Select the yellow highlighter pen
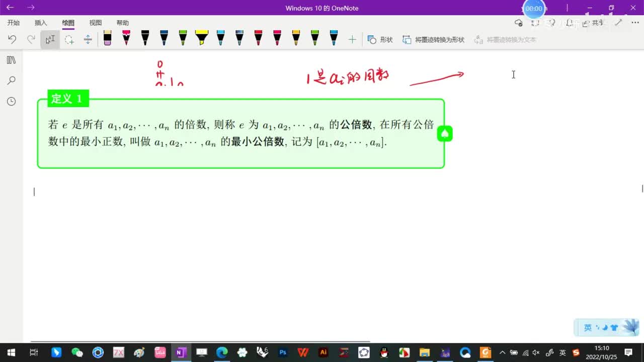The height and width of the screenshot is (362, 644). pos(201,38)
